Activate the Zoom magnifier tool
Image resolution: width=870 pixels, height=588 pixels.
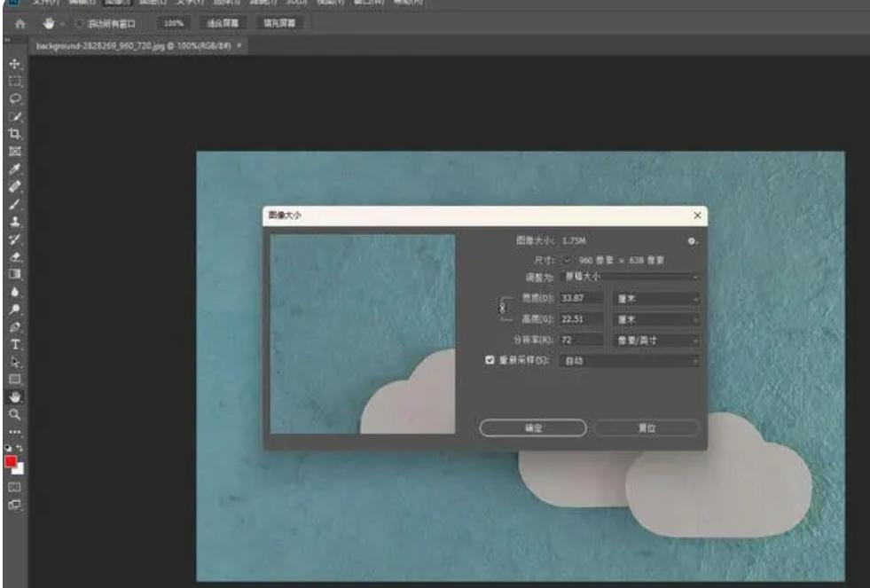pyautogui.click(x=14, y=413)
